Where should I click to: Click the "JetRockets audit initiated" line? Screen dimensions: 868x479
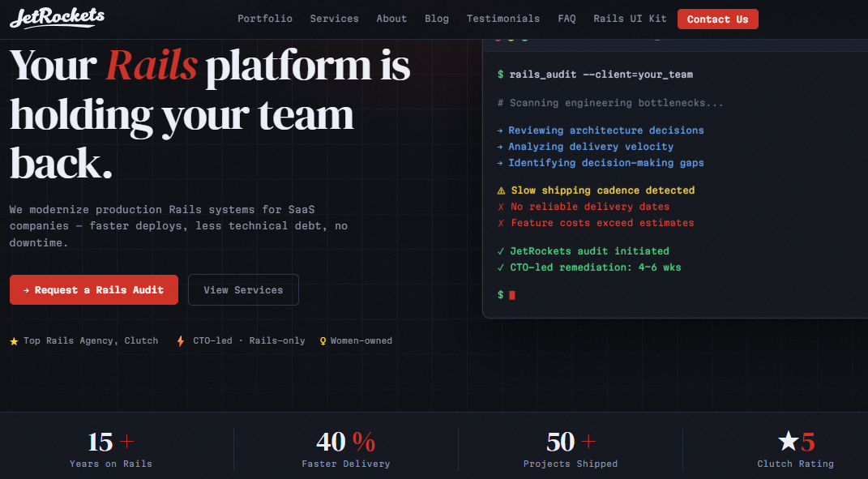[589, 251]
